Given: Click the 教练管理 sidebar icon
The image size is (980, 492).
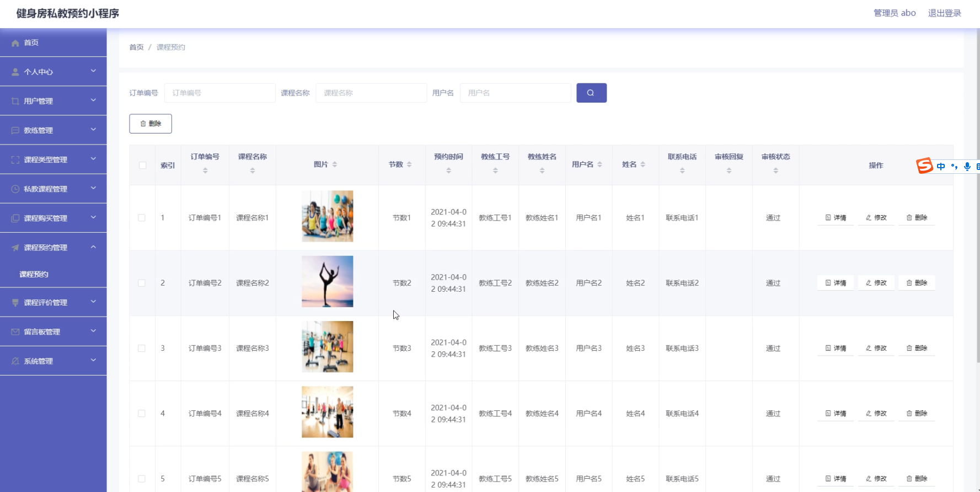Looking at the screenshot, I should pos(15,131).
